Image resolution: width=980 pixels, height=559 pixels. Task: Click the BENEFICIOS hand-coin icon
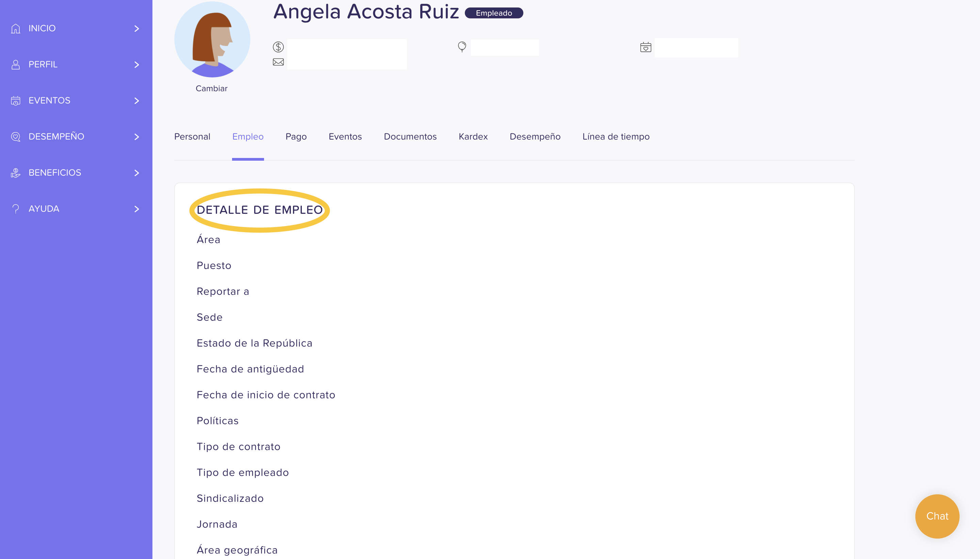16,173
